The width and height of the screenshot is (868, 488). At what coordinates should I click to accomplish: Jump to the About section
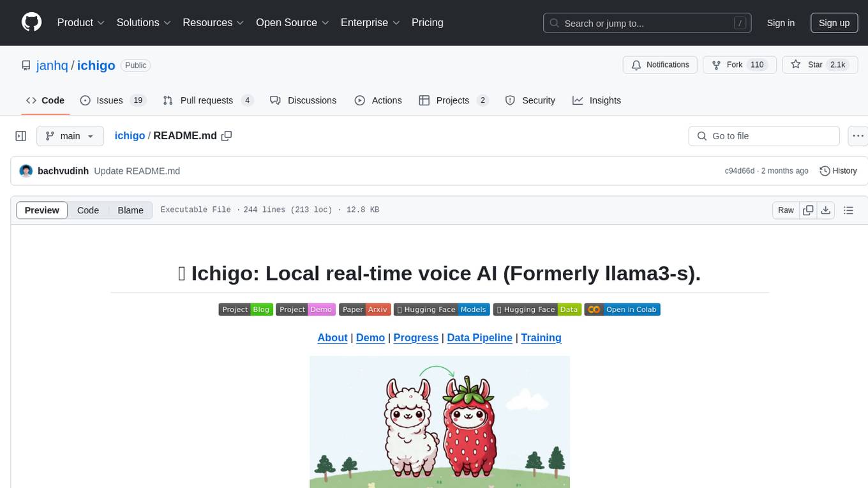click(333, 338)
